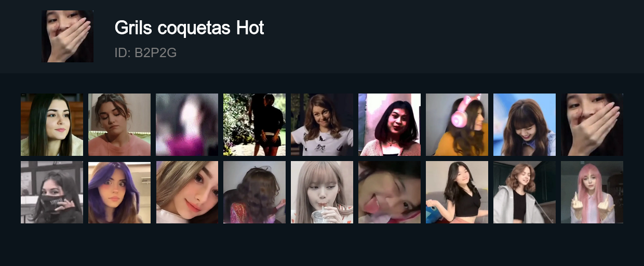This screenshot has width=644, height=266.
Task: Click the 'Grils coquetas Hot' title
Action: [189, 28]
